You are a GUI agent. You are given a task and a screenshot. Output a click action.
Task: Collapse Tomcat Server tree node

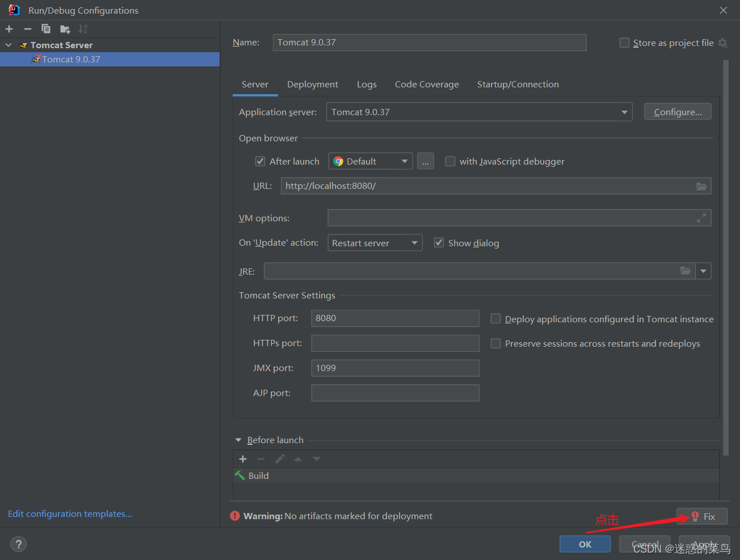9,45
